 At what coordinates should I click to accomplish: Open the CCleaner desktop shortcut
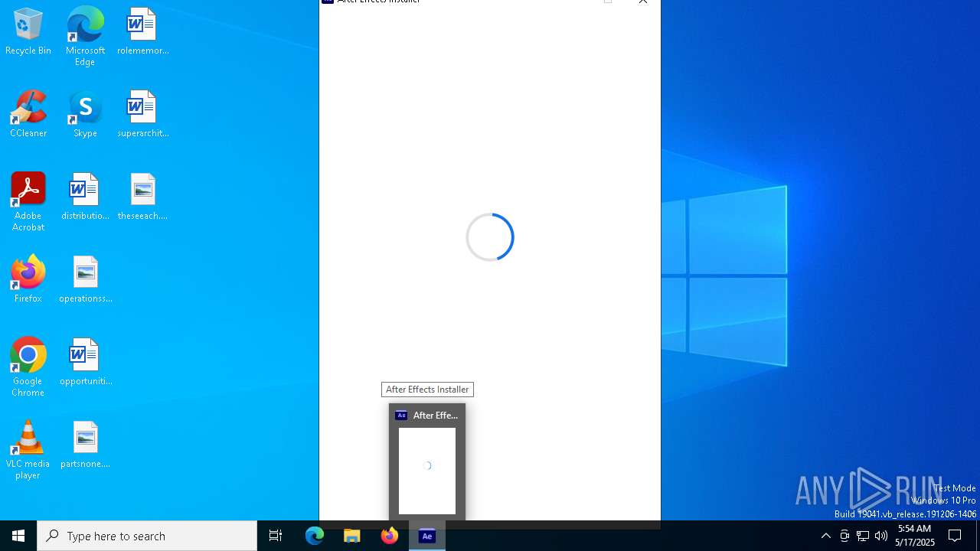click(x=28, y=115)
